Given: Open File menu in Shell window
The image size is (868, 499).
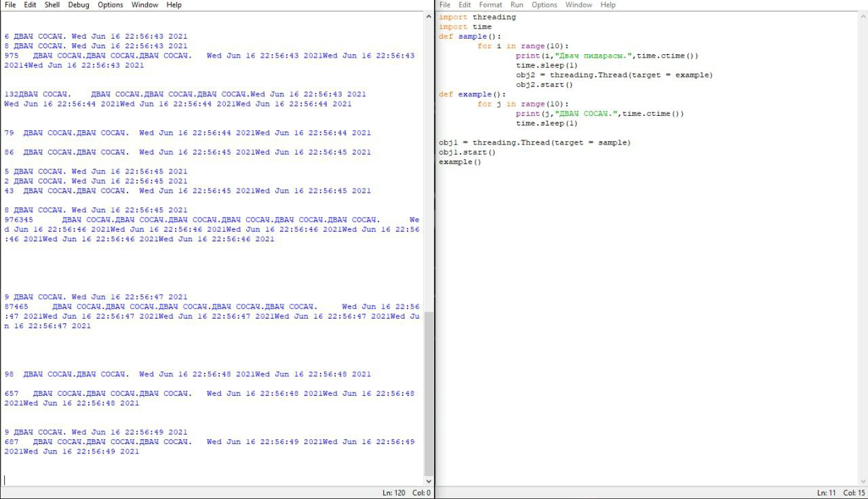Looking at the screenshot, I should (10, 5).
